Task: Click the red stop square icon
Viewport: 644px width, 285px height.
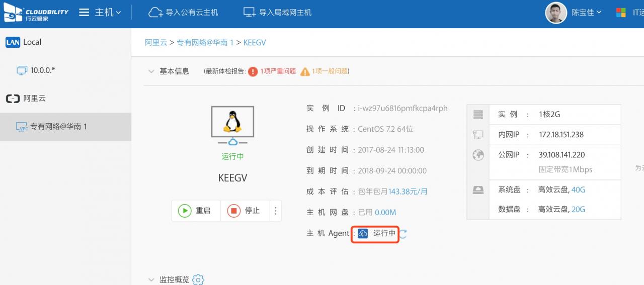Action: tap(234, 211)
